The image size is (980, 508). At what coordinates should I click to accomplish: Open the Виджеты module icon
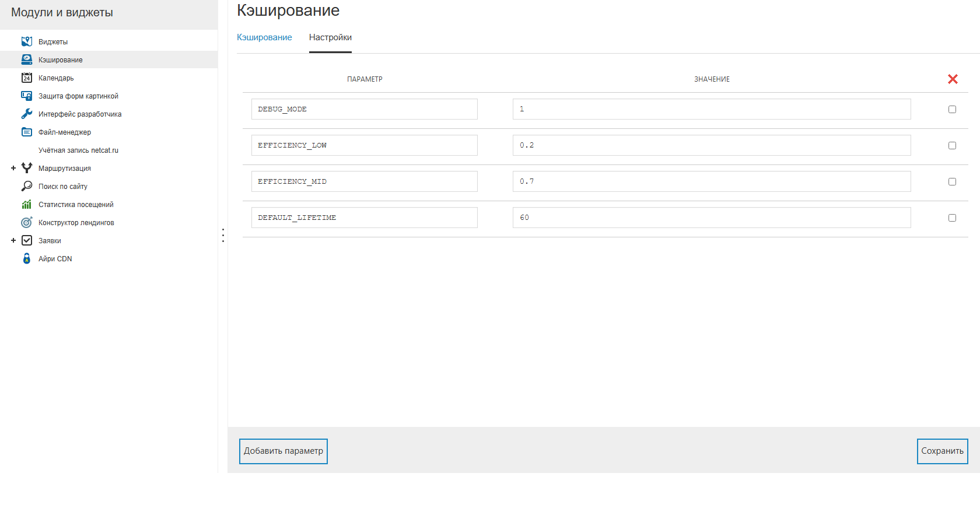tap(27, 41)
